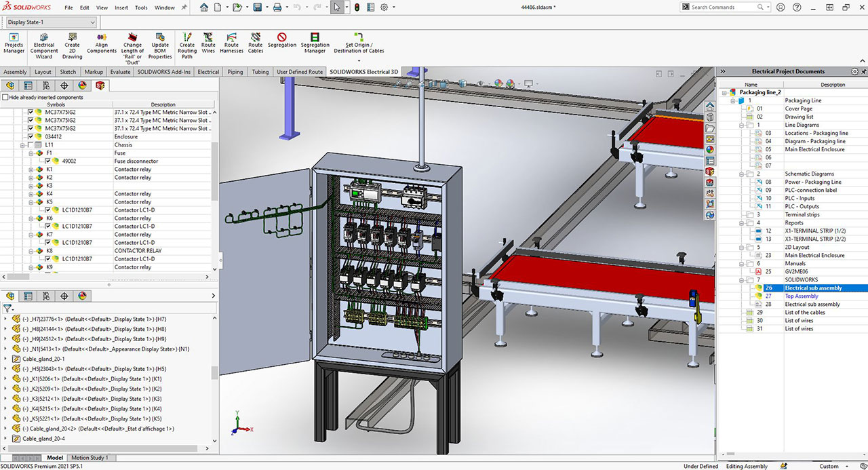Collapse the F1 Fuse node
The height and width of the screenshot is (470, 868).
pyautogui.click(x=31, y=153)
